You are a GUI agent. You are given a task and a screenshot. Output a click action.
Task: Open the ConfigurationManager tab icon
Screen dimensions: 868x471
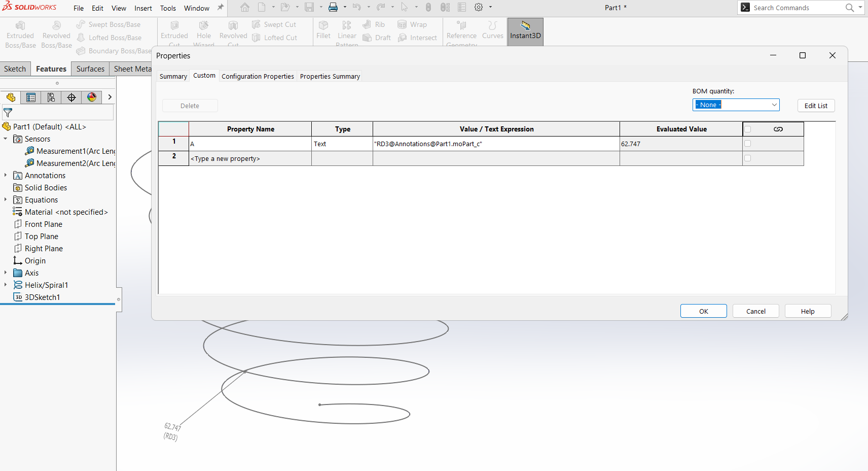point(51,97)
